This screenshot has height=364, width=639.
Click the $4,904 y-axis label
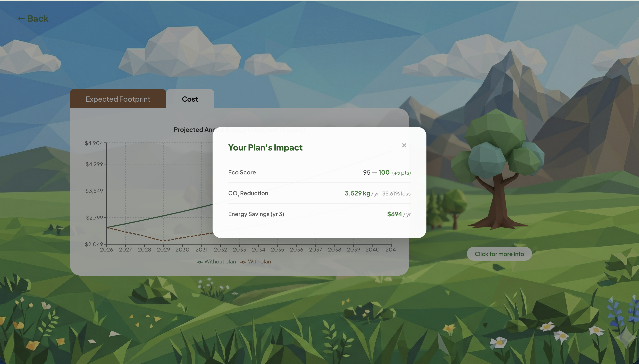(94, 143)
